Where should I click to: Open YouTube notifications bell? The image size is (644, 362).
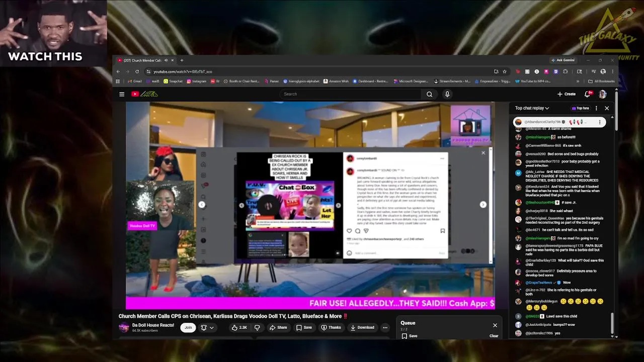coord(588,94)
